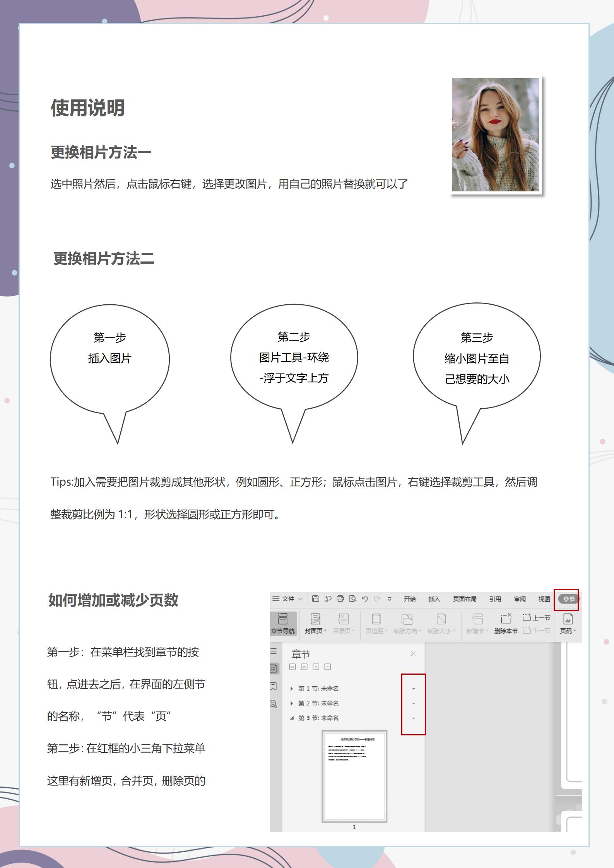The width and height of the screenshot is (614, 868).
Task: Click the plus icon under 章节 heading
Action: pos(316,667)
